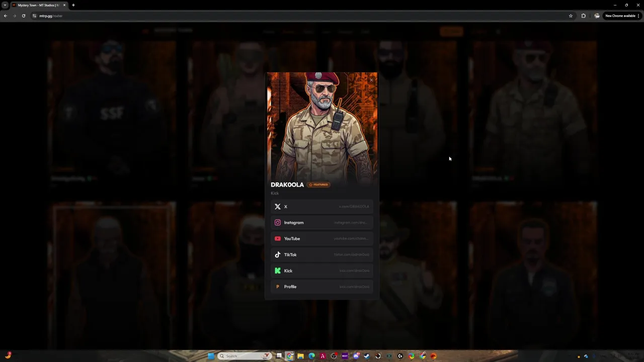The image size is (644, 362).
Task: Open Steam from the taskbar
Action: point(367,356)
